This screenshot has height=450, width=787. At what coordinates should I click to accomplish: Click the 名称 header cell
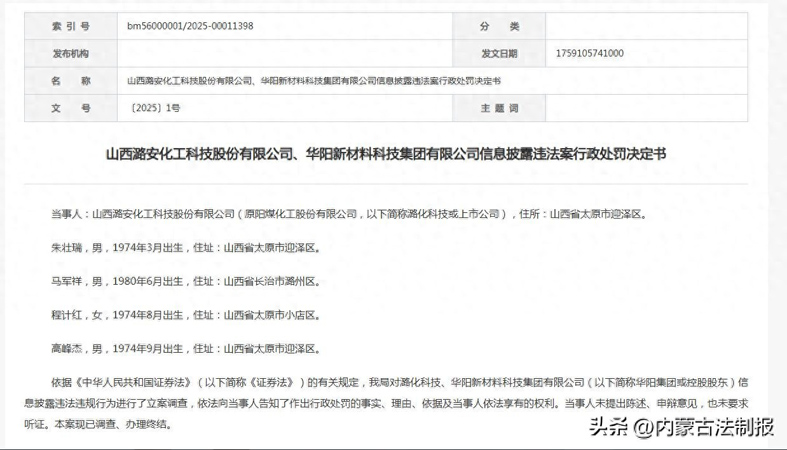click(71, 80)
